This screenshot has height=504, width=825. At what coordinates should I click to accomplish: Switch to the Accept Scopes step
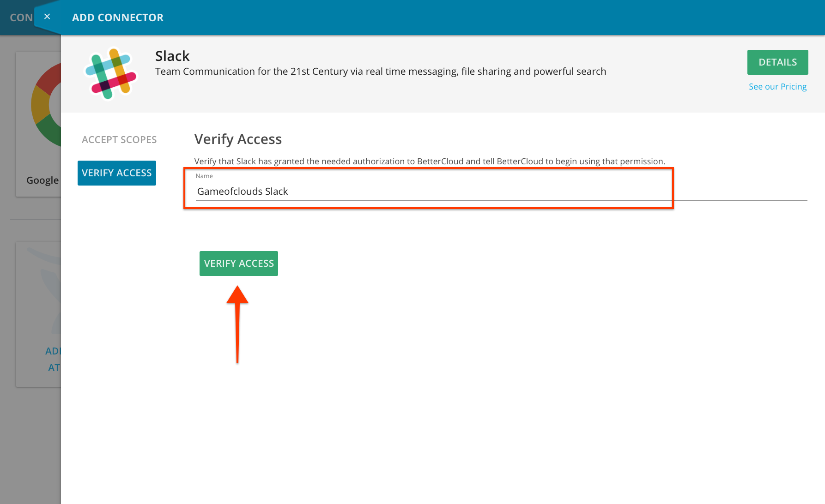(x=119, y=140)
